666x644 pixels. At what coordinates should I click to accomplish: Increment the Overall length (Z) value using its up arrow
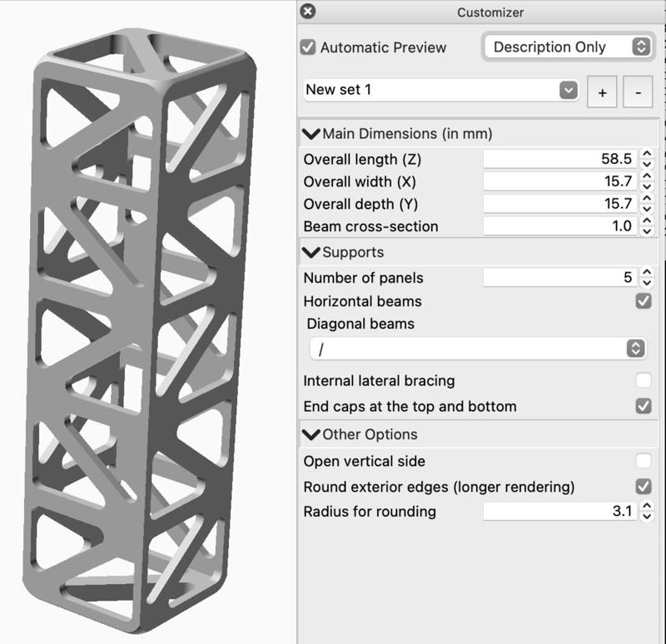click(649, 155)
